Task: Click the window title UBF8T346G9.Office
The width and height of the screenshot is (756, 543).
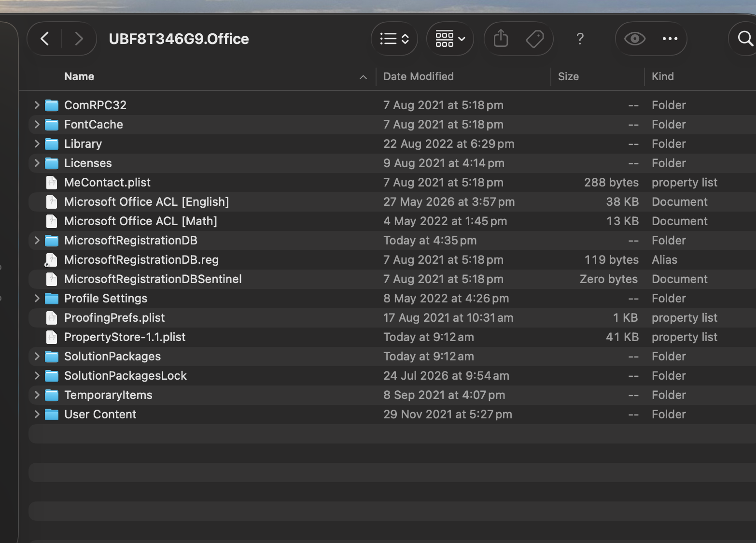Action: click(x=179, y=39)
